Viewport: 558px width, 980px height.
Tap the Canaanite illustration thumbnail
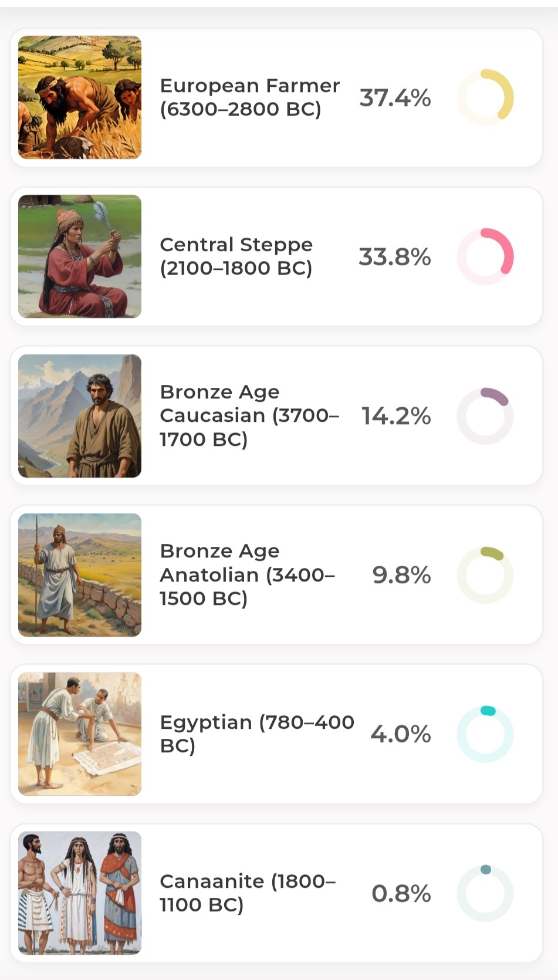[x=80, y=893]
